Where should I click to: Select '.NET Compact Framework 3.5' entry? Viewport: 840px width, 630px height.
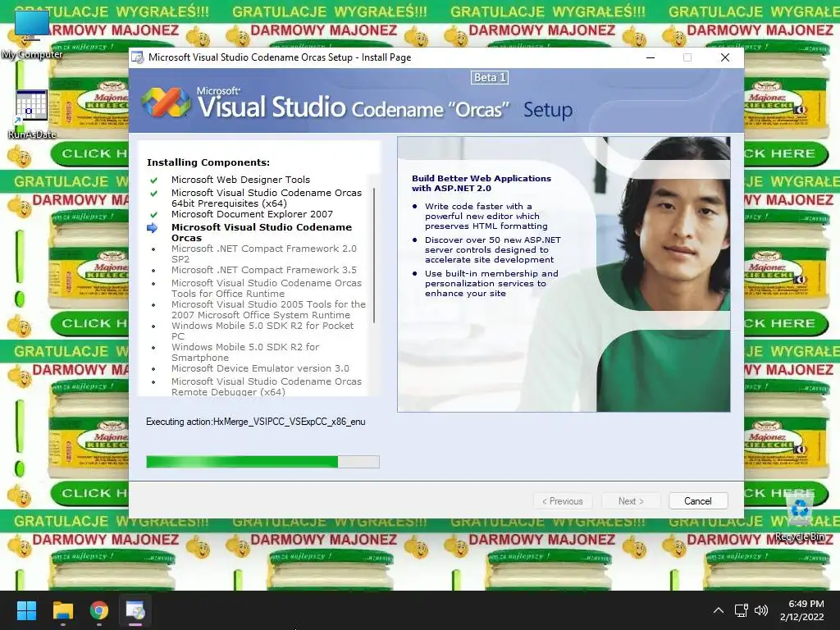click(x=263, y=270)
